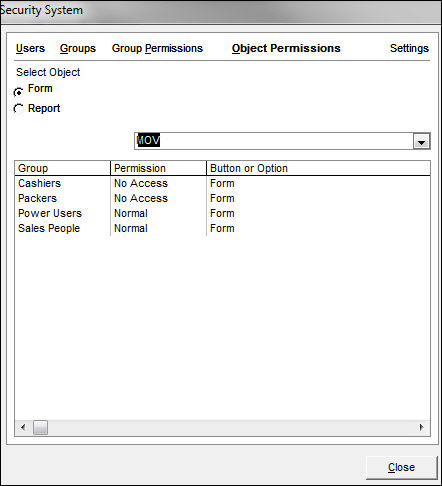The width and height of the screenshot is (442, 486).
Task: Open the Settings tab
Action: pyautogui.click(x=409, y=48)
